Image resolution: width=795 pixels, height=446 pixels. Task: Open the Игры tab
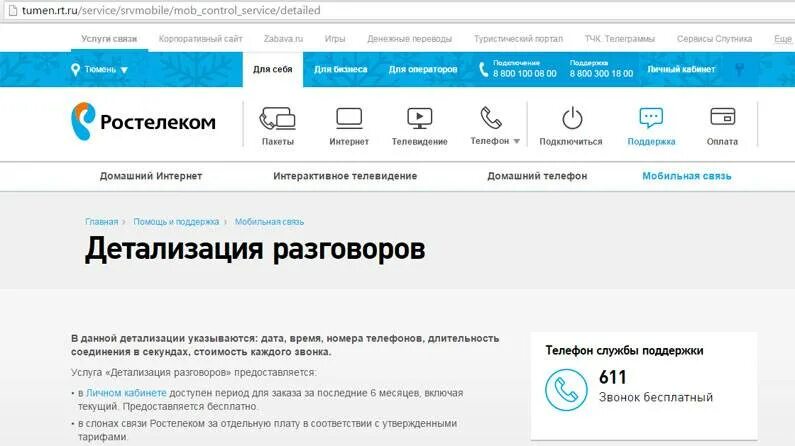coord(335,39)
